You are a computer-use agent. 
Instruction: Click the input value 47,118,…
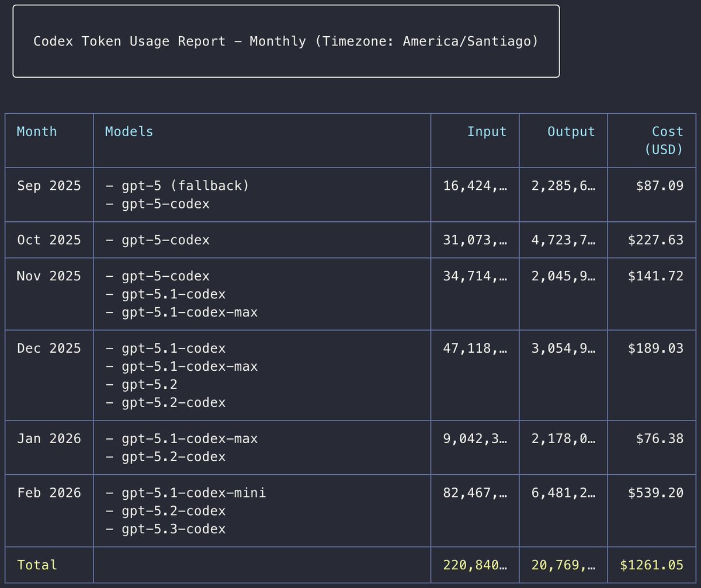point(476,349)
